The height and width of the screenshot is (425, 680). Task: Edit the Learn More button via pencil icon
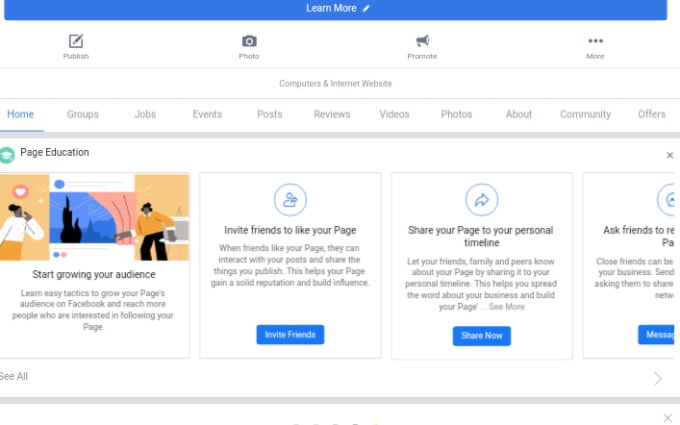point(366,8)
